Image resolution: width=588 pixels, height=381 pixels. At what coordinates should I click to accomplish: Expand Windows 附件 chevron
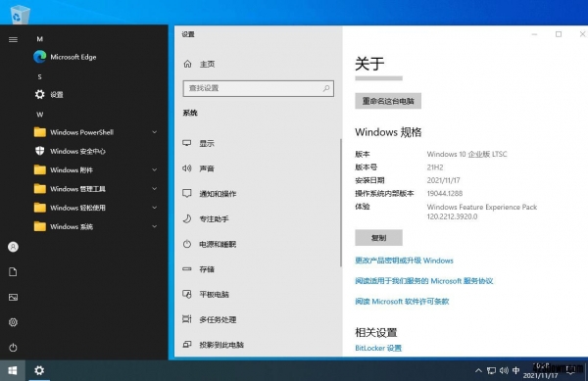click(155, 169)
